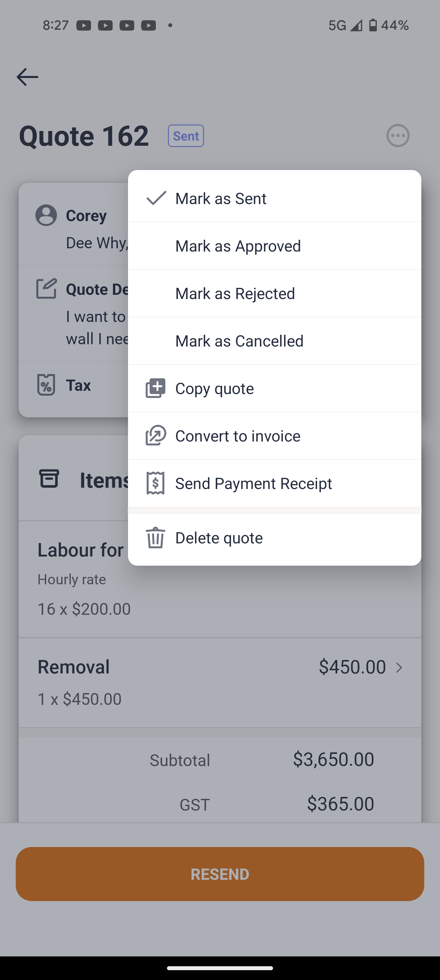Tap the Items archive box icon
Image resolution: width=440 pixels, height=980 pixels.
(49, 479)
